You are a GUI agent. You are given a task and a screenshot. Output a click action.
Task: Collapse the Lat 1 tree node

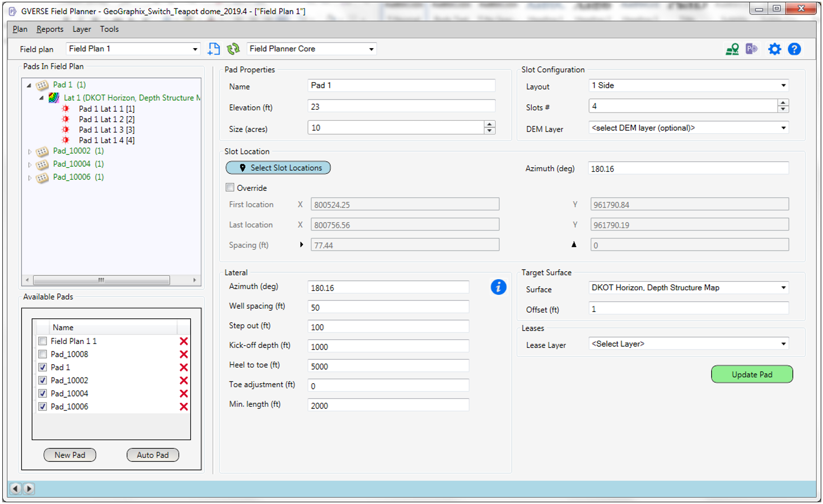41,98
